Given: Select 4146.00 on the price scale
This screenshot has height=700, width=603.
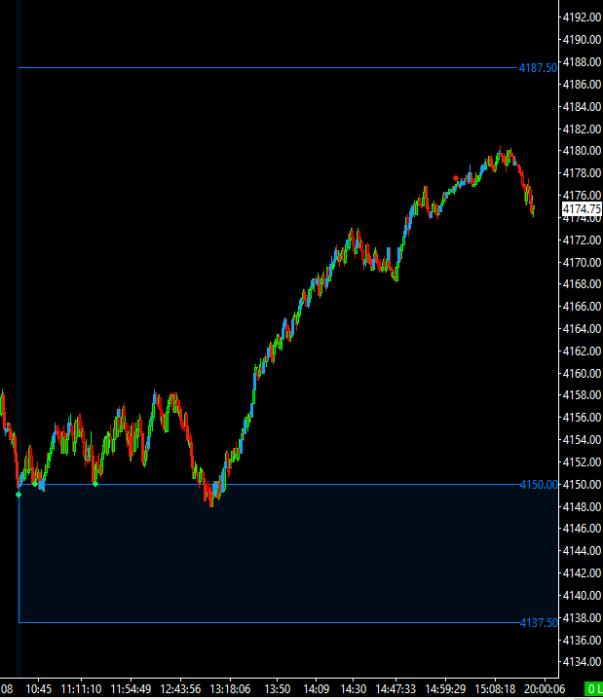Looking at the screenshot, I should click(582, 529).
